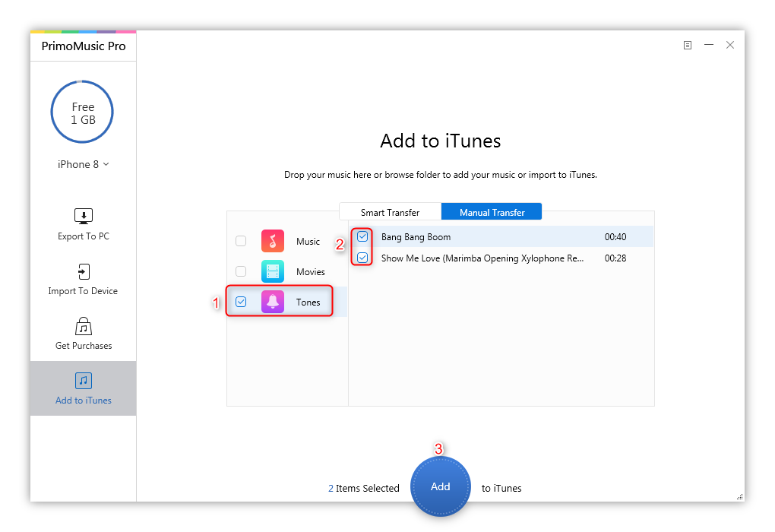Select the Show Me Love tone title

tap(482, 258)
